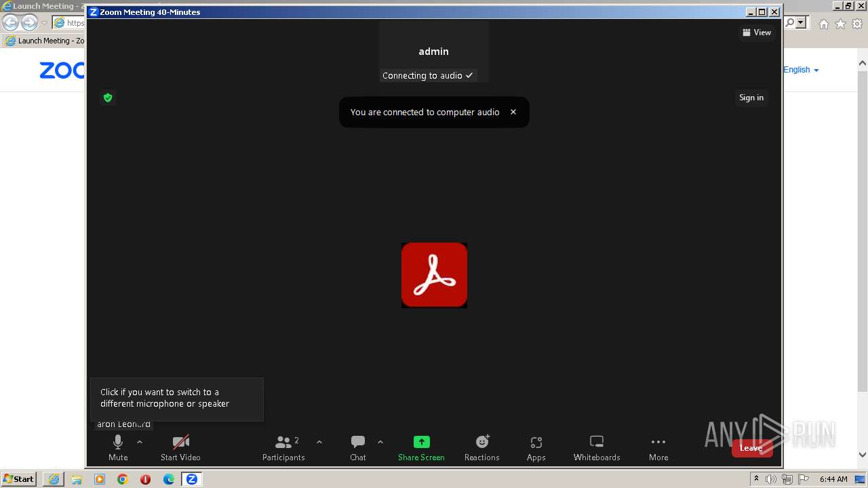
Task: Expand audio options arrow beside Mute
Action: pos(140,442)
